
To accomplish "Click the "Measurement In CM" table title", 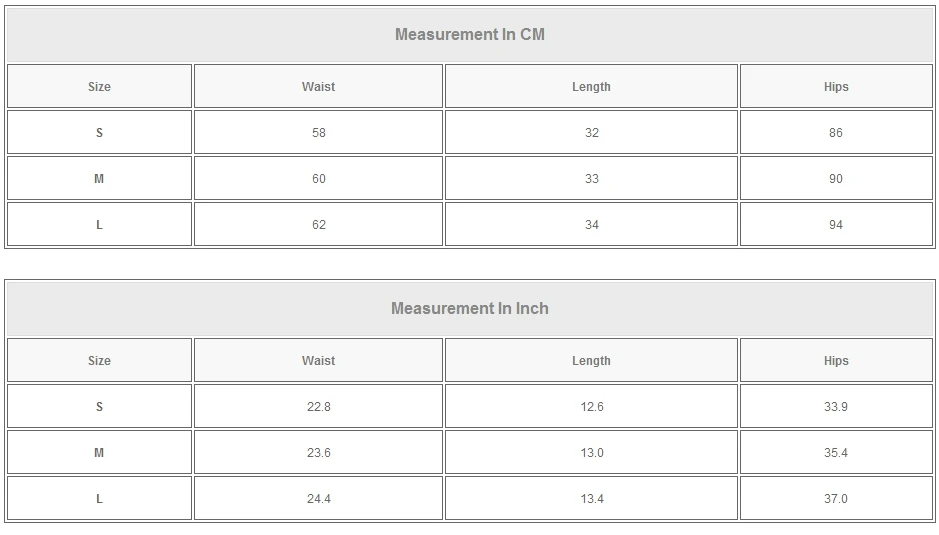I will point(469,35).
